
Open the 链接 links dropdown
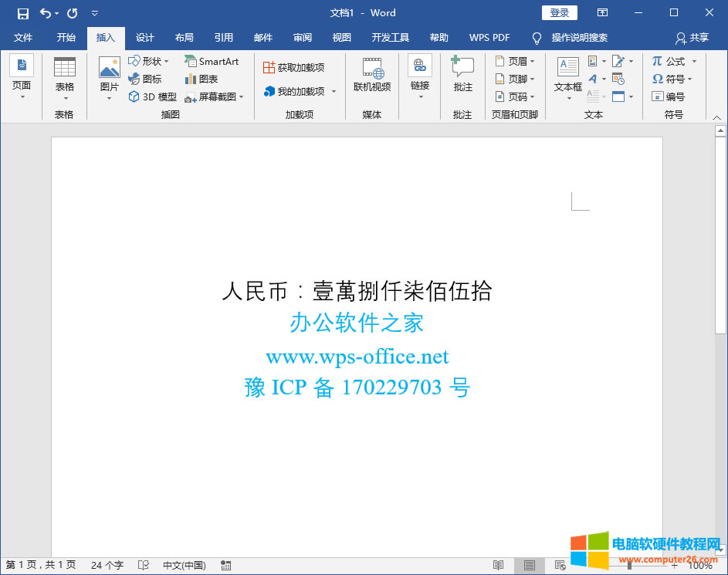click(420, 77)
